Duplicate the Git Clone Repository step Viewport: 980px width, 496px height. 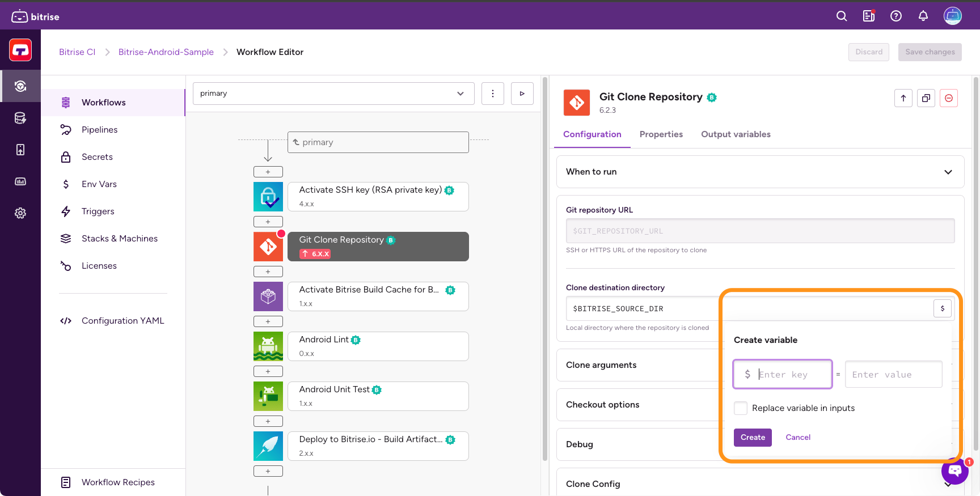tap(926, 98)
